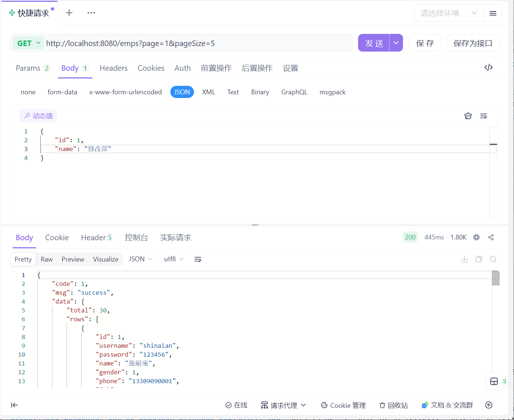Switch panel layout with layout icon

[494, 381]
